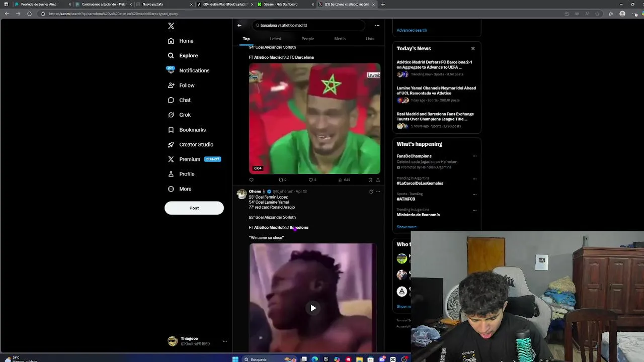644x362 pixels.
Task: Switch to the People tab
Action: point(307,39)
